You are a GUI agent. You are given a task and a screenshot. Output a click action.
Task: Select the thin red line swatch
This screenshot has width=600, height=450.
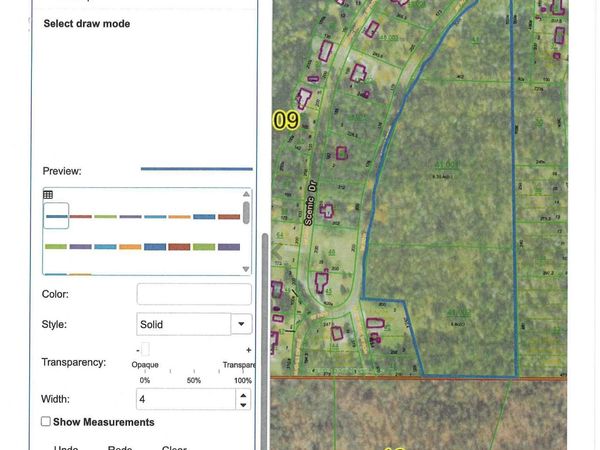pyautogui.click(x=81, y=217)
